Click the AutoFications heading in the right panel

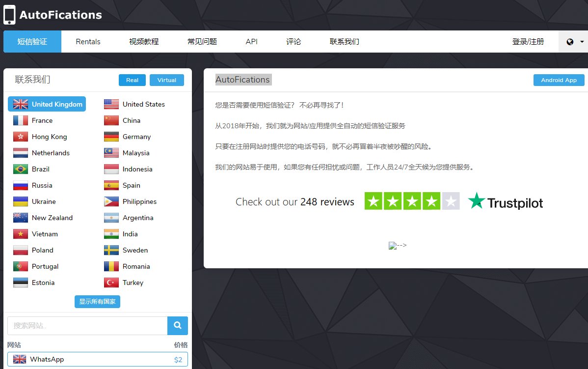coord(242,80)
